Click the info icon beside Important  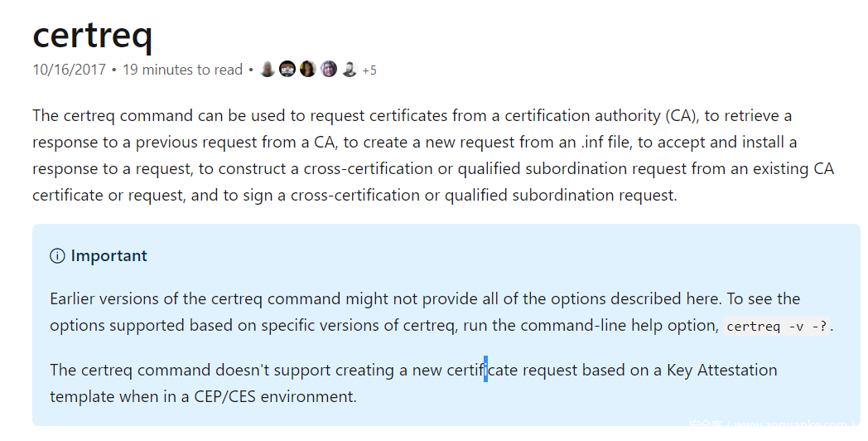point(57,256)
